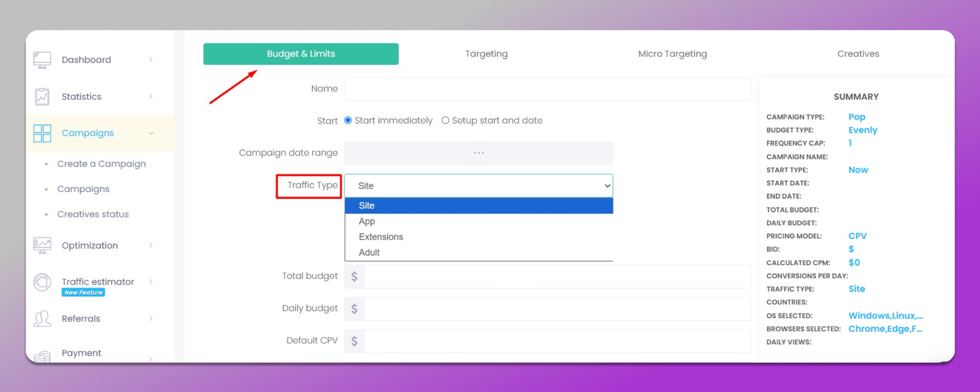Collapse the Campaigns sidebar menu chevron
This screenshot has width=980, height=392.
point(151,133)
